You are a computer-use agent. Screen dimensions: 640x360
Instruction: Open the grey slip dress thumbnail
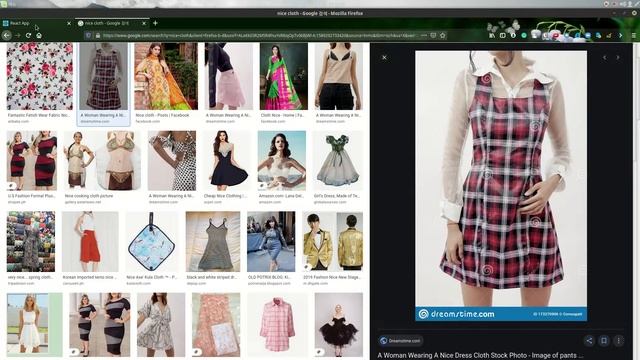click(x=213, y=241)
